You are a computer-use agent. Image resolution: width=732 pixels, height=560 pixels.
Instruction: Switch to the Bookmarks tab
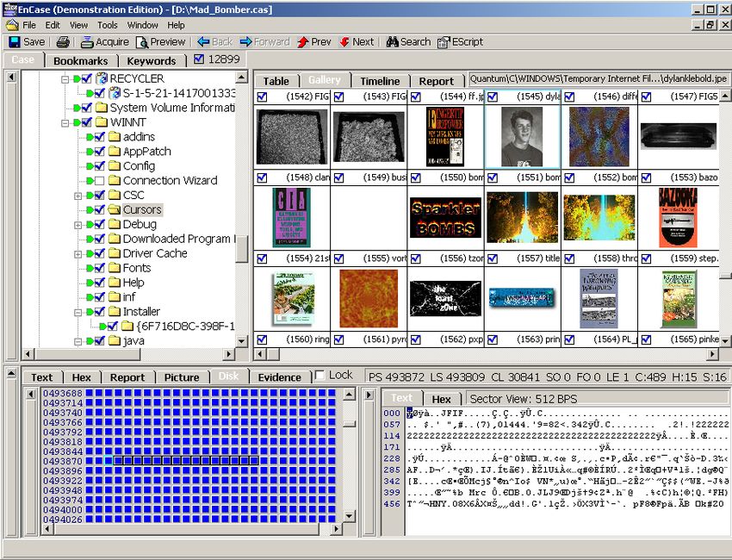click(x=80, y=60)
